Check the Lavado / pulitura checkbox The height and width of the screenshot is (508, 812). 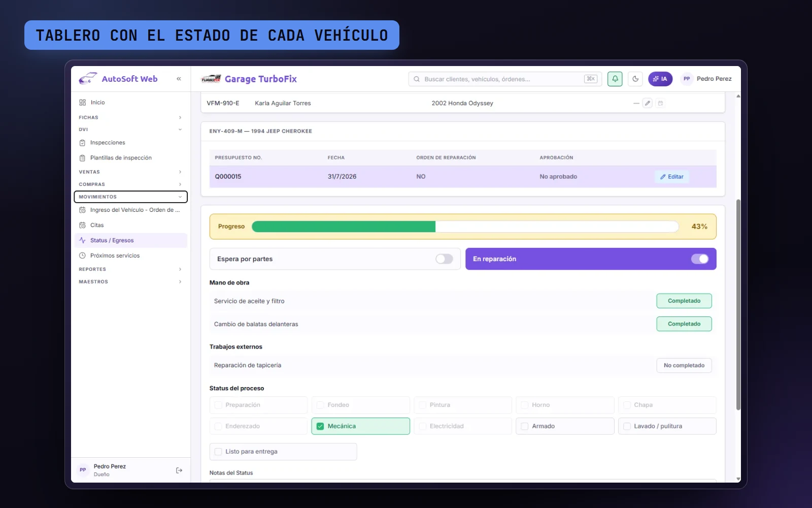[x=627, y=426]
